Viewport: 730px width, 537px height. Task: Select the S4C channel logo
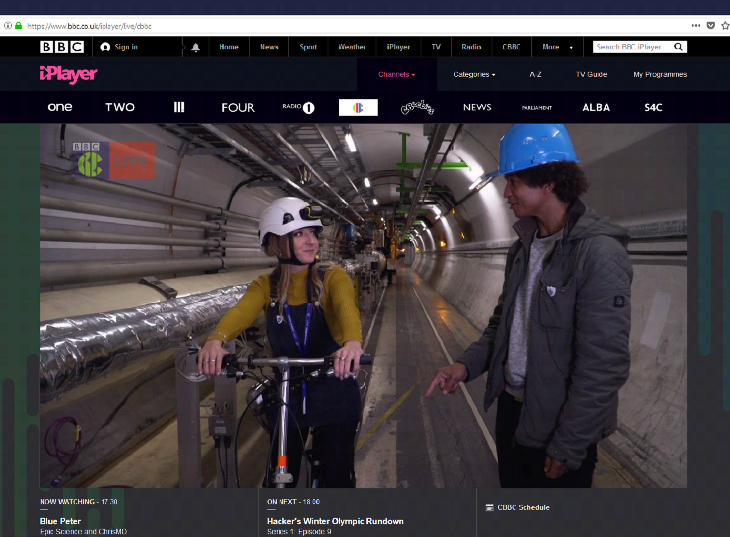(x=653, y=108)
